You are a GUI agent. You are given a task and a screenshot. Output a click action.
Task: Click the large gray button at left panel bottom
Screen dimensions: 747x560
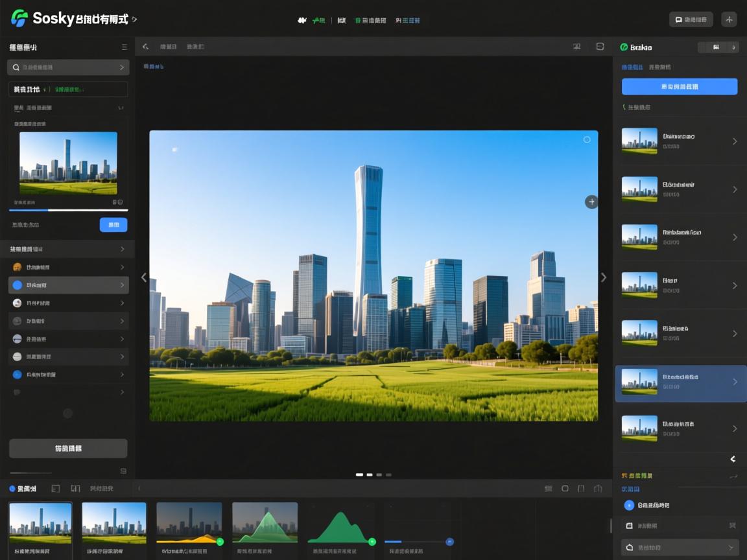tap(68, 449)
